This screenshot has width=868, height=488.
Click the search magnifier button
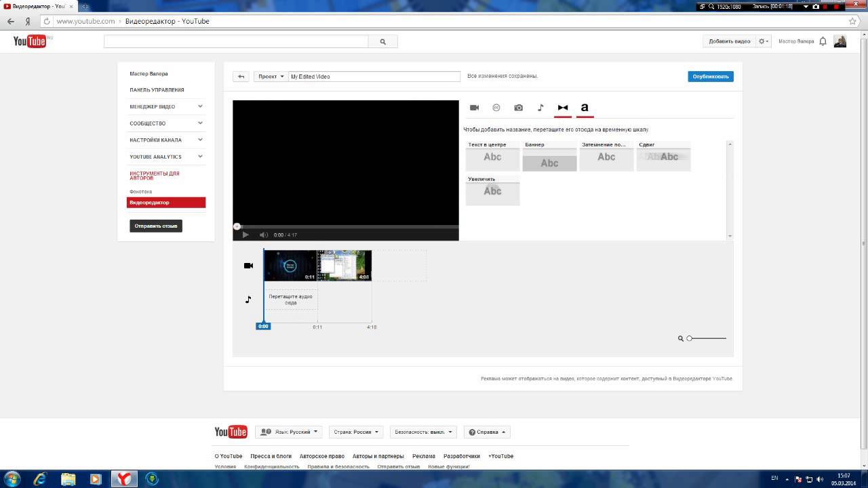pyautogui.click(x=382, y=41)
